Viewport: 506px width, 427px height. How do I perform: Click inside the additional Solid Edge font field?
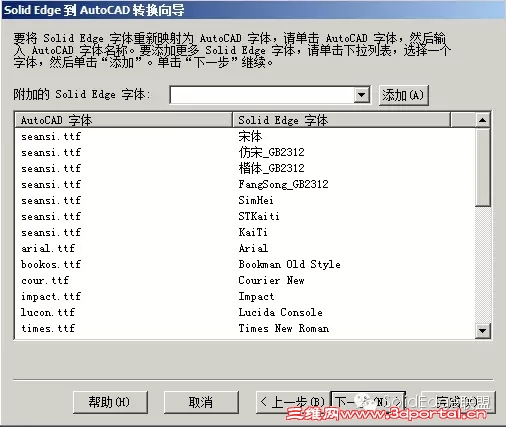tap(262, 95)
